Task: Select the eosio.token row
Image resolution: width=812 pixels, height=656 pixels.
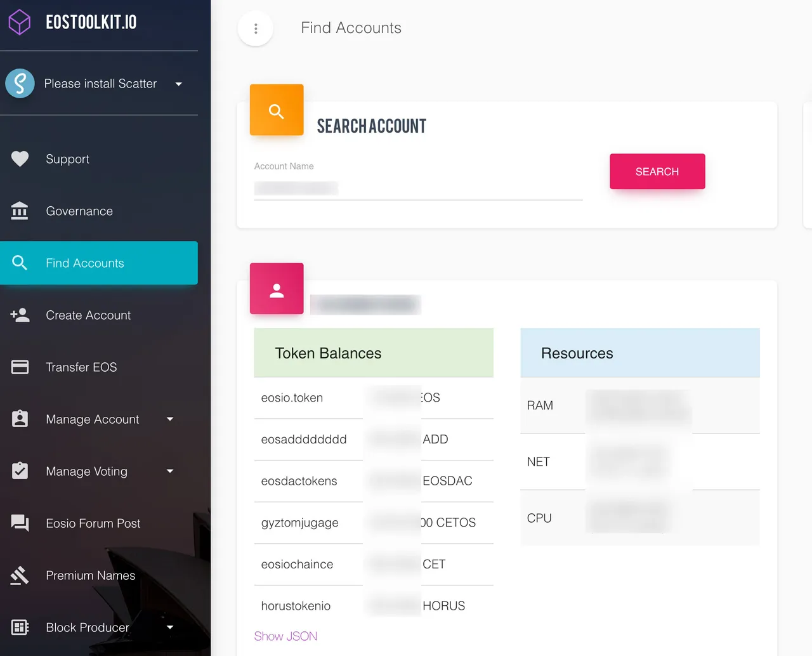Action: (x=374, y=398)
